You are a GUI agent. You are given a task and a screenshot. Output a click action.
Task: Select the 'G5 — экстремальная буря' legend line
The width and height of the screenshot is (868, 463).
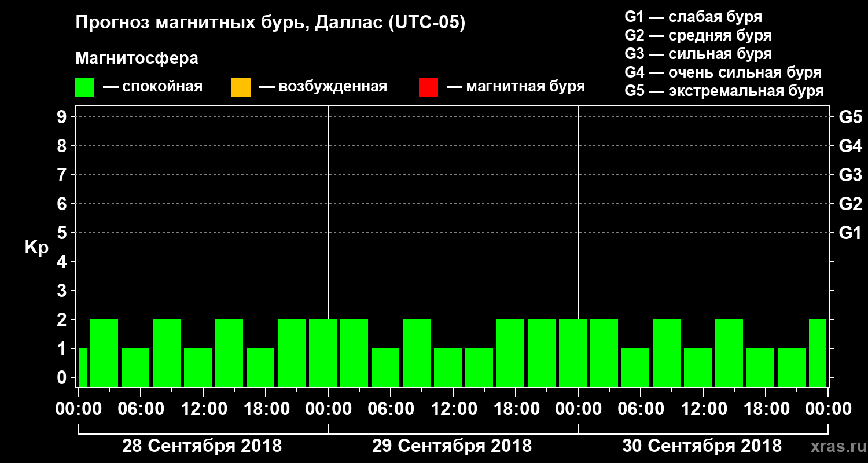pos(724,91)
